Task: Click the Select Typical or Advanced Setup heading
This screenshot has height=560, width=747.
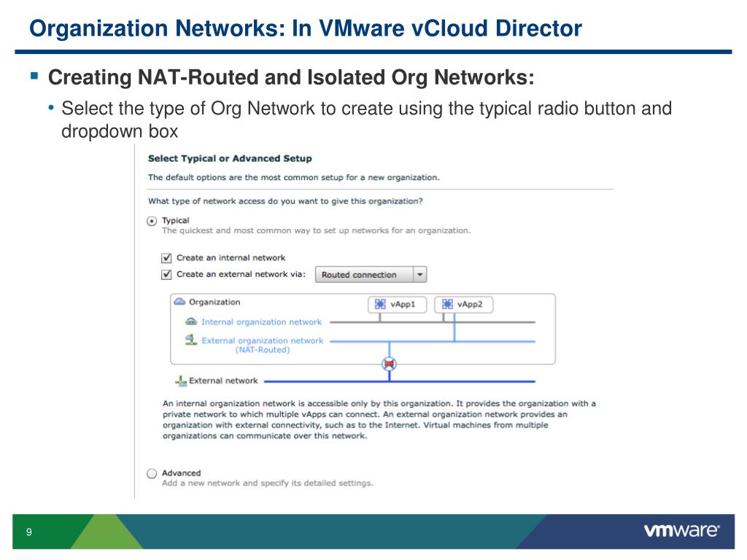Action: (x=230, y=158)
